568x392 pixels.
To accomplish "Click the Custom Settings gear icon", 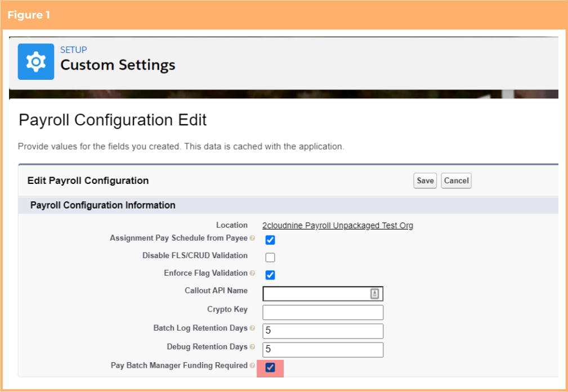I will (36, 61).
